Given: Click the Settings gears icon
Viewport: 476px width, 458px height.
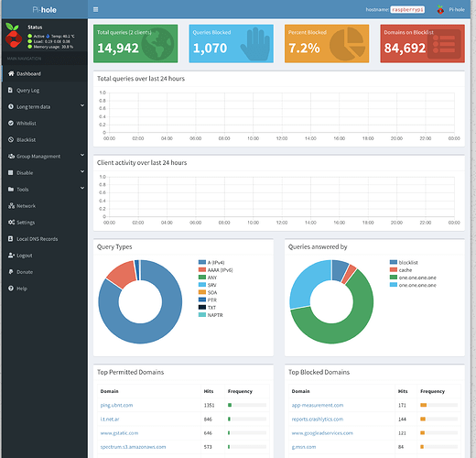Looking at the screenshot, I should point(11,223).
